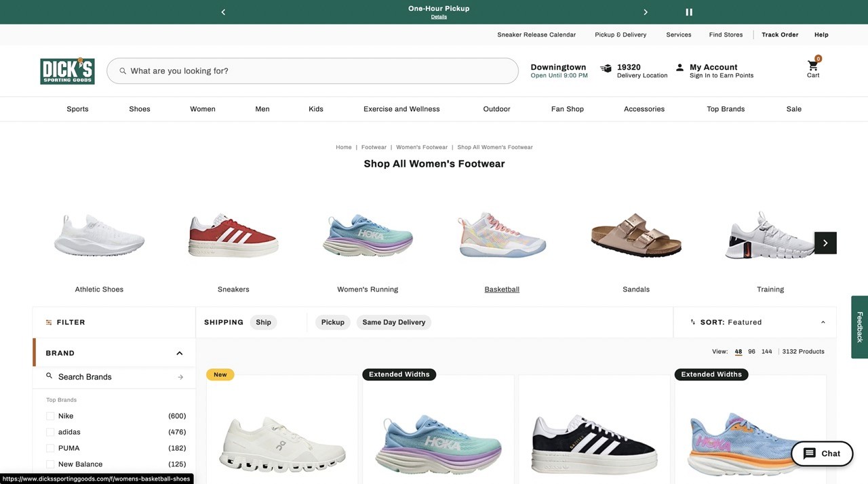The width and height of the screenshot is (868, 484).
Task: Focus the 'What are you looking for?' search field
Action: click(x=313, y=70)
